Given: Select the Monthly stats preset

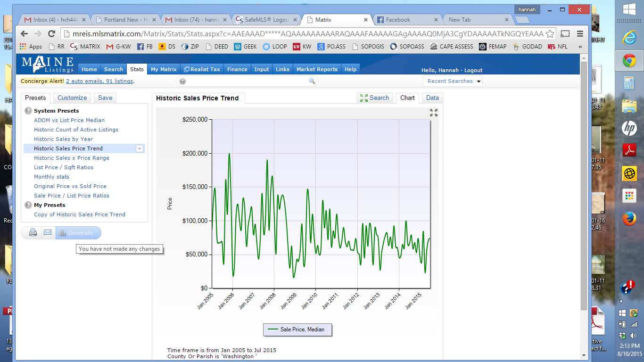Looking at the screenshot, I should click(51, 177).
